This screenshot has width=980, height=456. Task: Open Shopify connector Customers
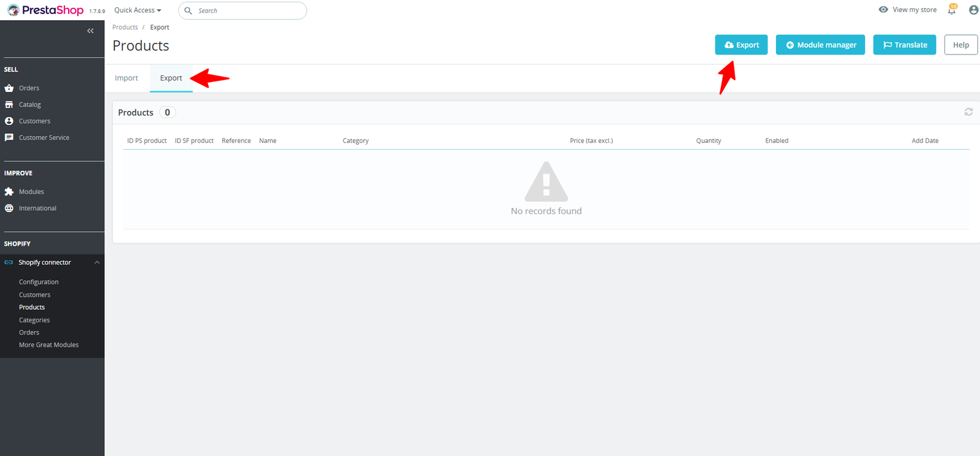[x=35, y=295]
